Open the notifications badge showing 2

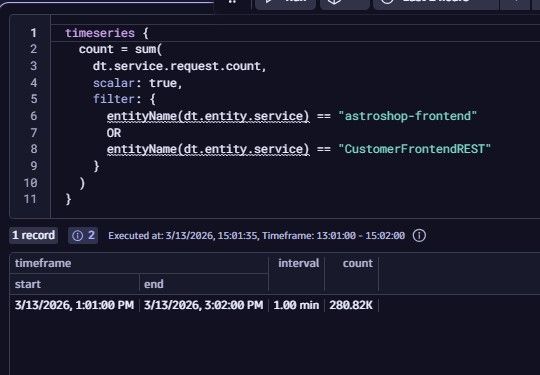click(83, 236)
